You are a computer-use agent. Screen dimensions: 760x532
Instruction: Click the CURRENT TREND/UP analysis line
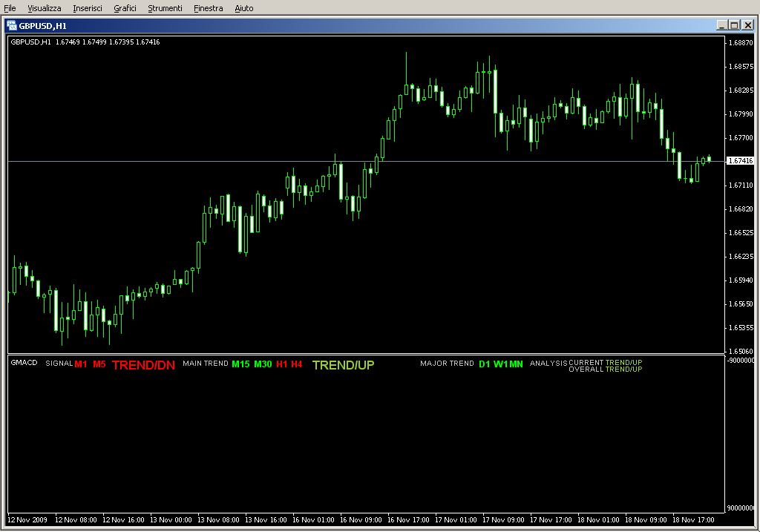coord(606,362)
